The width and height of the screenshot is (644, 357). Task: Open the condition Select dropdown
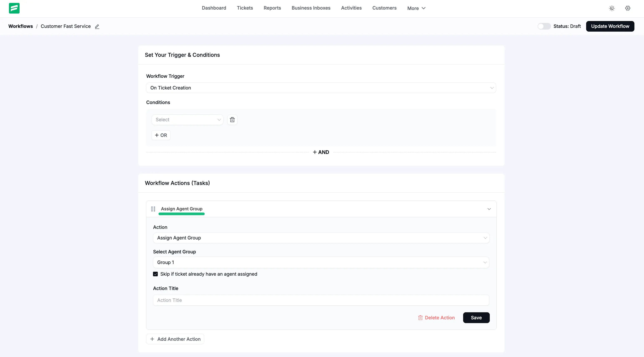click(x=187, y=120)
